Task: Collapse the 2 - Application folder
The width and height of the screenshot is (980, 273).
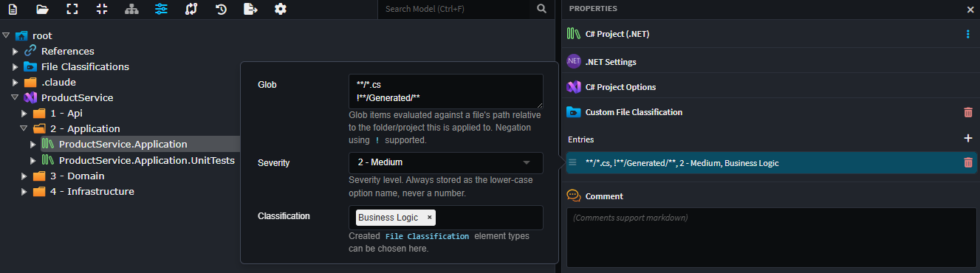Action: click(24, 128)
